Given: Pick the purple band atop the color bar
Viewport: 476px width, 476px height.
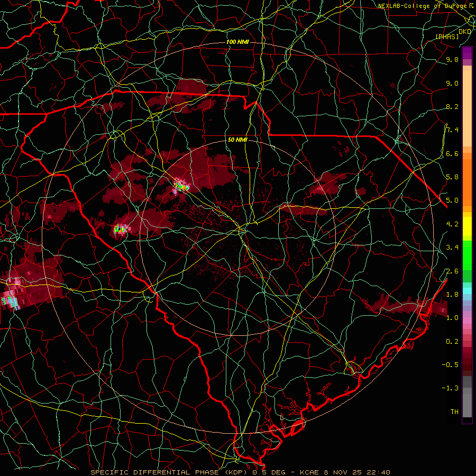Looking at the screenshot, I should (x=467, y=53).
